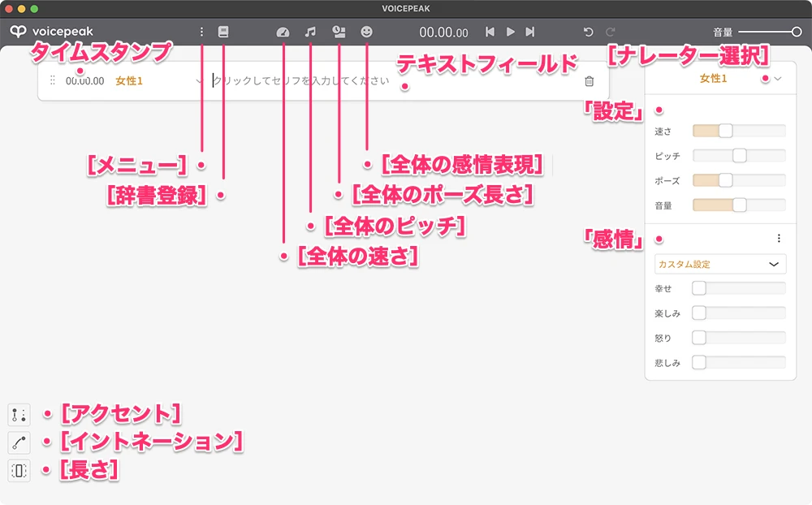Open line's 女性1 voice dropdown chevron
Screen dimensions: 812x505
tap(199, 81)
